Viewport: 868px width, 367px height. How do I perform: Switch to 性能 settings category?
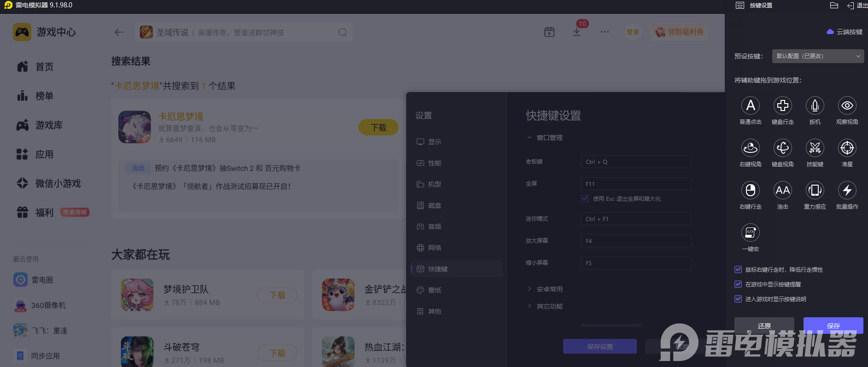click(x=456, y=163)
